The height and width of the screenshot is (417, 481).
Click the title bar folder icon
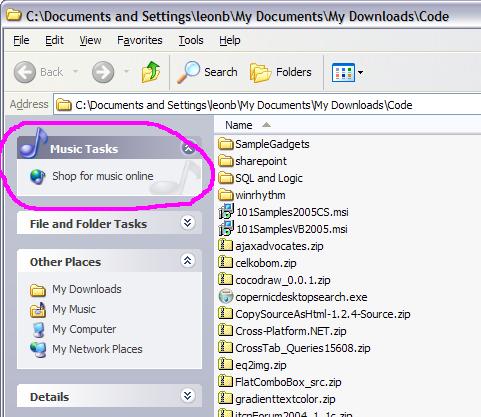(14, 15)
